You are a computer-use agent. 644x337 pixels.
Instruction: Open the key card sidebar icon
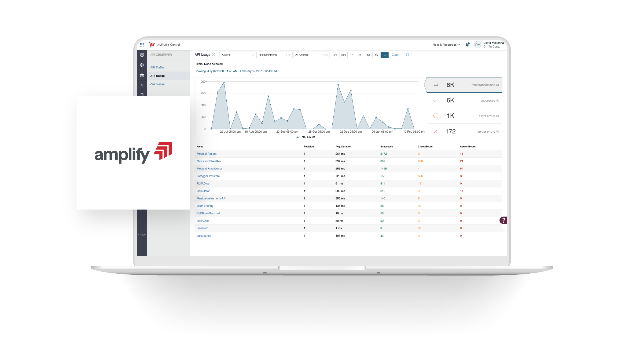pyautogui.click(x=142, y=75)
